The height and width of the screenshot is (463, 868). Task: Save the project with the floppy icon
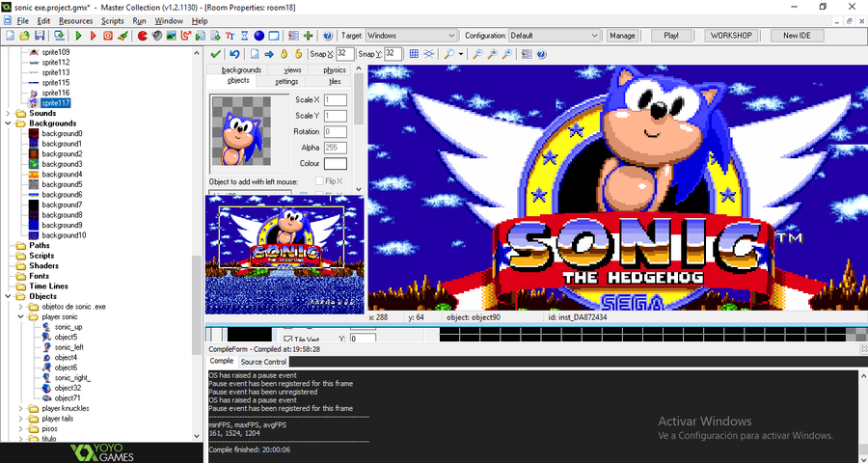pos(40,36)
